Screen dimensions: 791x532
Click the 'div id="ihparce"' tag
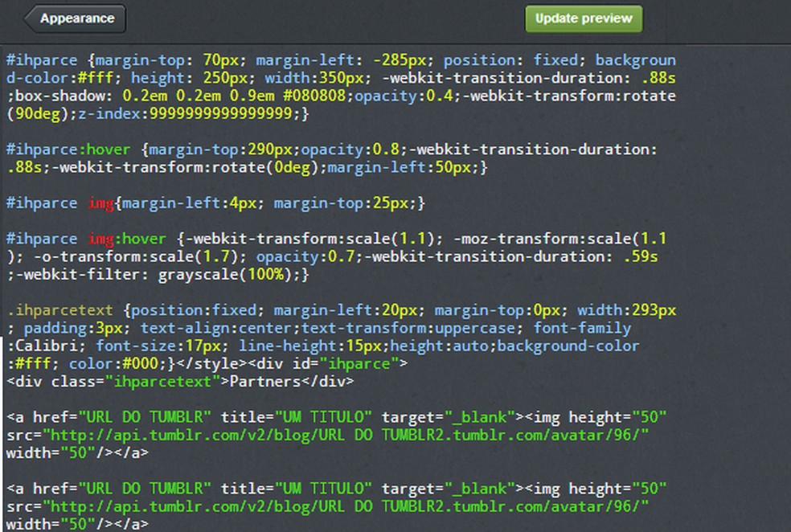[x=326, y=363]
